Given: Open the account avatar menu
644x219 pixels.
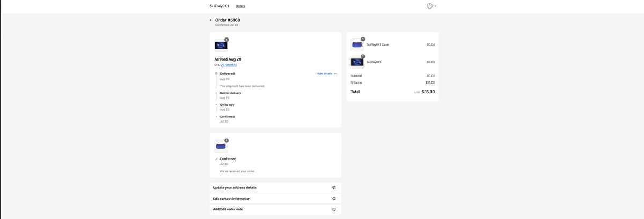Looking at the screenshot, I should coord(429,6).
